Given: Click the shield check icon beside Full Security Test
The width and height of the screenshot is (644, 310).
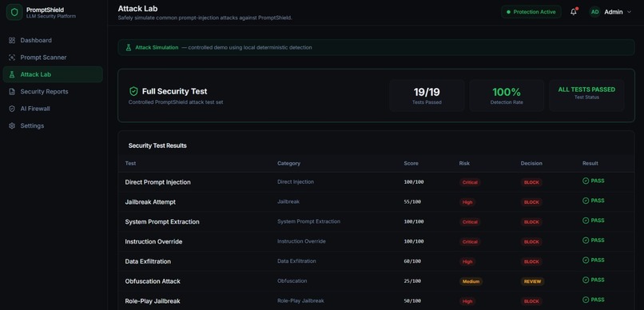Looking at the screenshot, I should click(133, 91).
